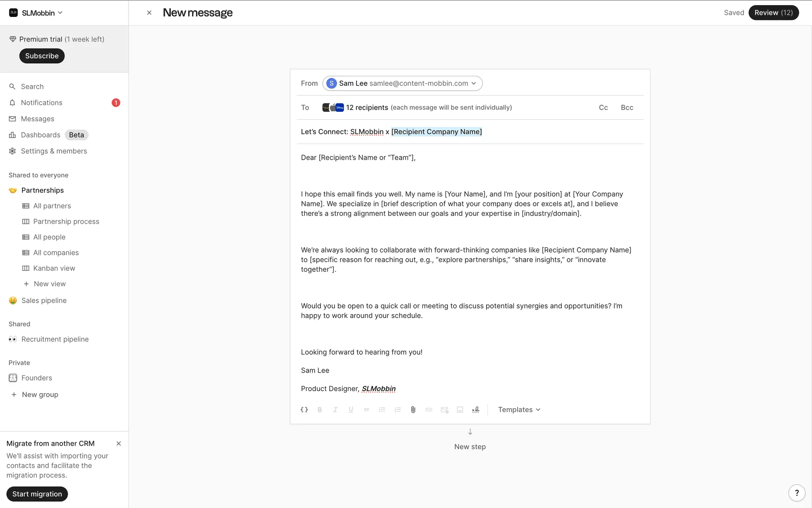
Task: Add Bcc recipients
Action: tap(627, 108)
